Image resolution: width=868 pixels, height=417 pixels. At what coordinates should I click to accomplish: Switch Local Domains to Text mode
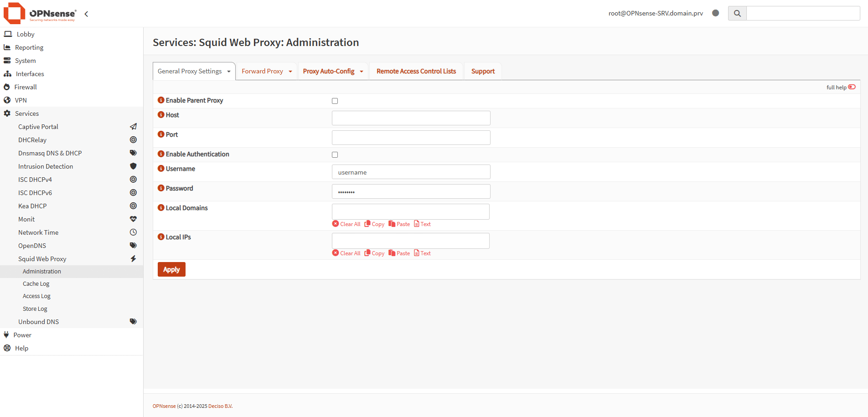click(x=422, y=224)
